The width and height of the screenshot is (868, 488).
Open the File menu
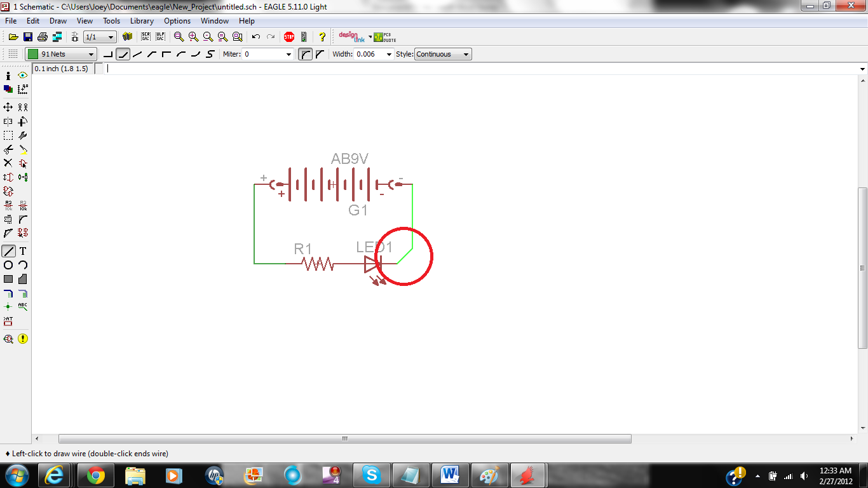tap(11, 21)
